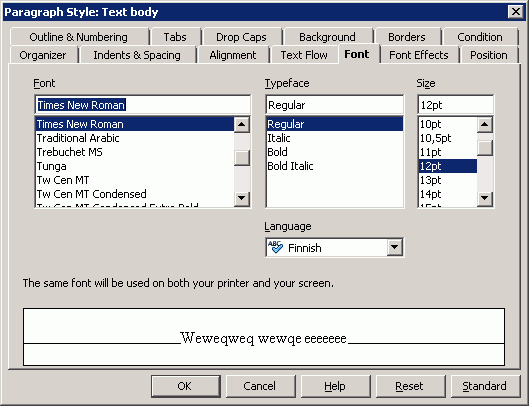Choose Tw Cen MT Condensed font
529x406 pixels.
135,194
